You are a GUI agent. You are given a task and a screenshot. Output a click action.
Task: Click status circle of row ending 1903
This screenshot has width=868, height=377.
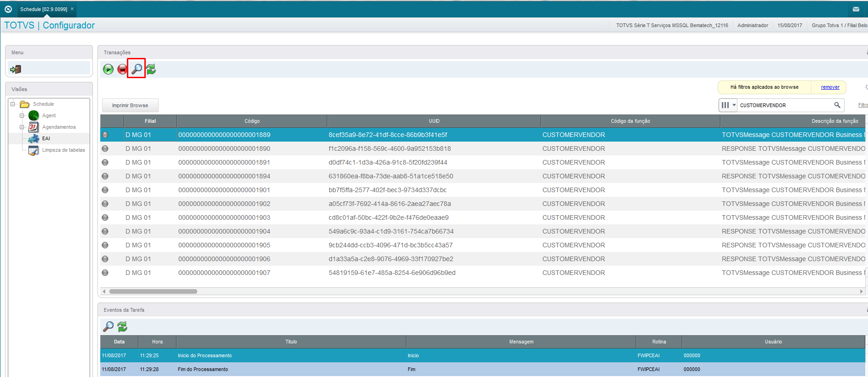click(105, 217)
